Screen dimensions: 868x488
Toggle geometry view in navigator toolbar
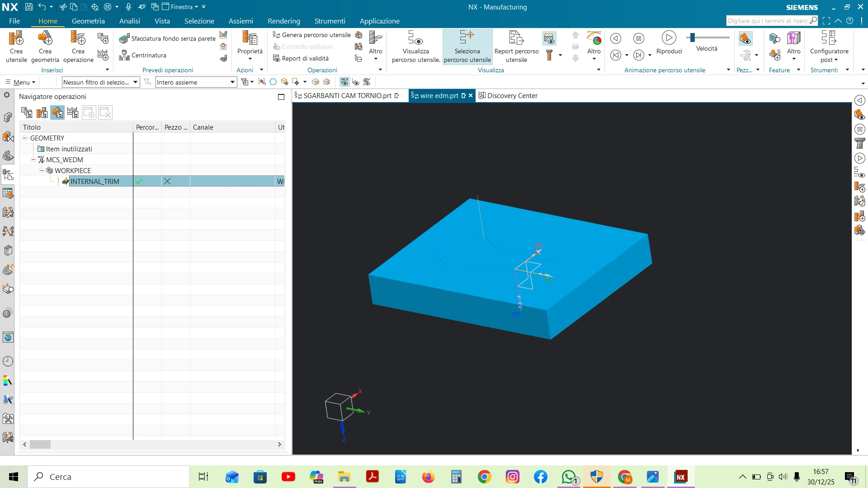tap(57, 113)
